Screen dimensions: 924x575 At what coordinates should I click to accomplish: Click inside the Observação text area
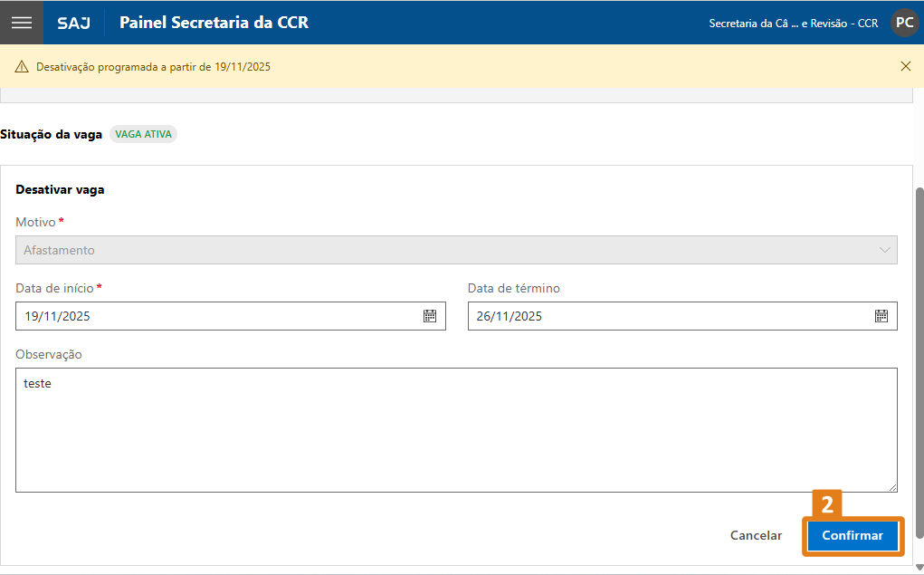[456, 430]
